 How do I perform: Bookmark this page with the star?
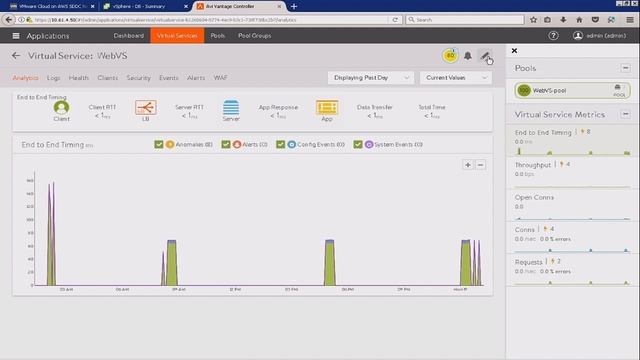click(x=533, y=20)
